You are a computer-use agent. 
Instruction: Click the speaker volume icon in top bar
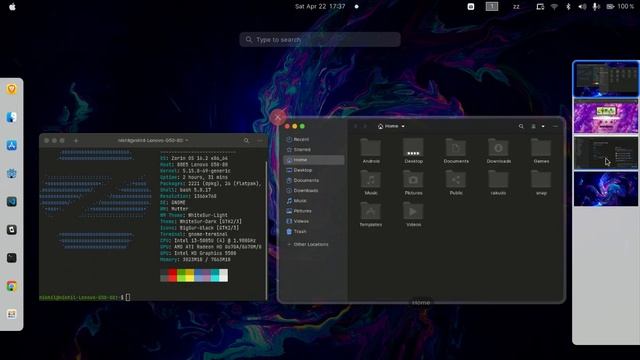point(582,7)
